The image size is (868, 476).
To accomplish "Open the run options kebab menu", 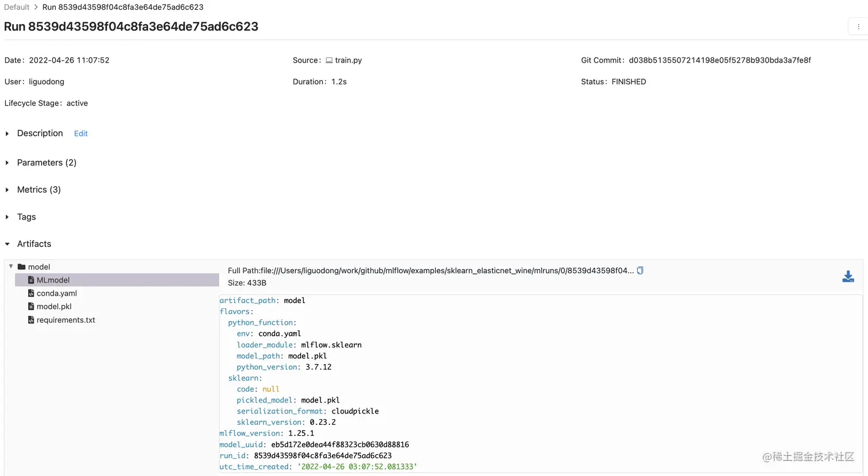I will coord(858,26).
